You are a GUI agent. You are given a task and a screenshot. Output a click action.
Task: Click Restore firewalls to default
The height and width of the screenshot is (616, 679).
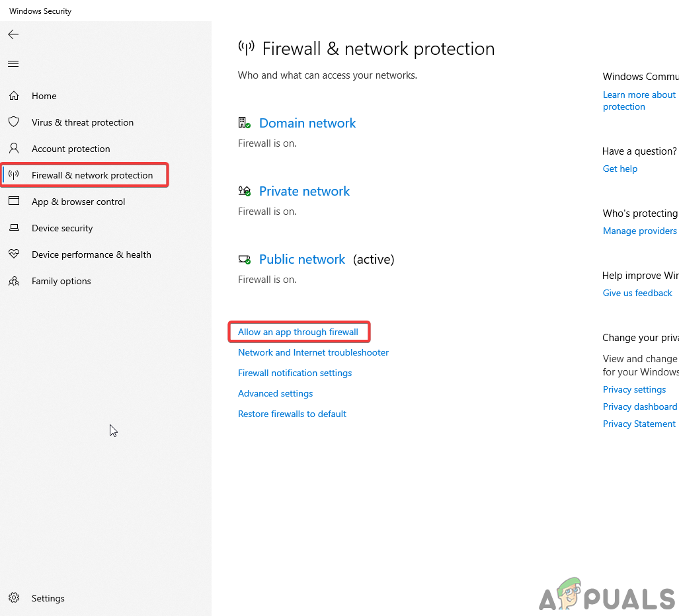click(292, 413)
